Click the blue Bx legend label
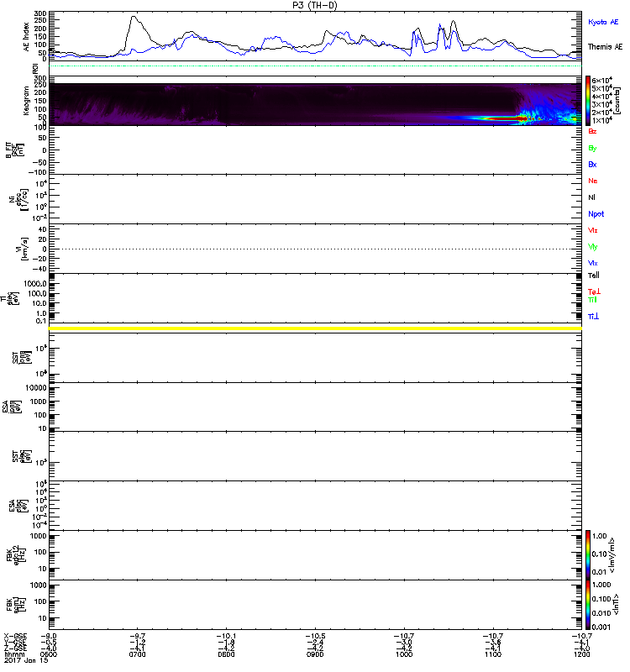630x672 pixels. tap(592, 164)
